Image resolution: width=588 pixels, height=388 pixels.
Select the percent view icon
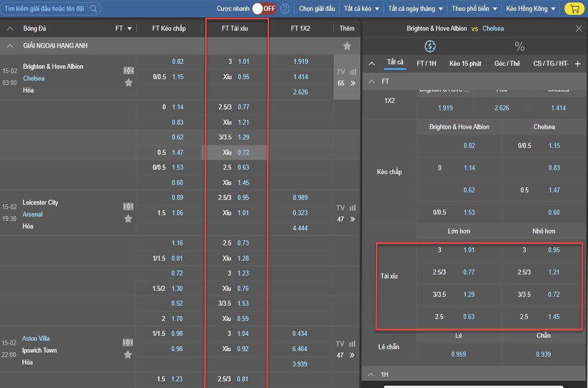(x=519, y=46)
